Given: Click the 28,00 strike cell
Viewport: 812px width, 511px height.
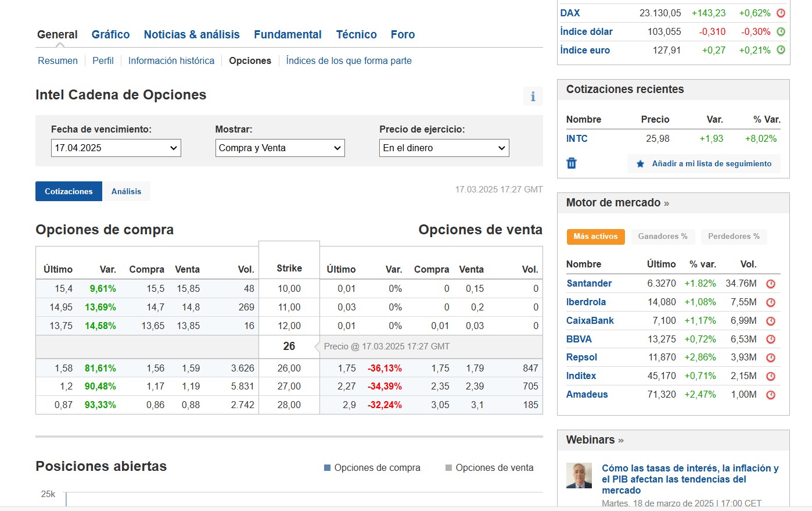Looking at the screenshot, I should click(x=289, y=405).
